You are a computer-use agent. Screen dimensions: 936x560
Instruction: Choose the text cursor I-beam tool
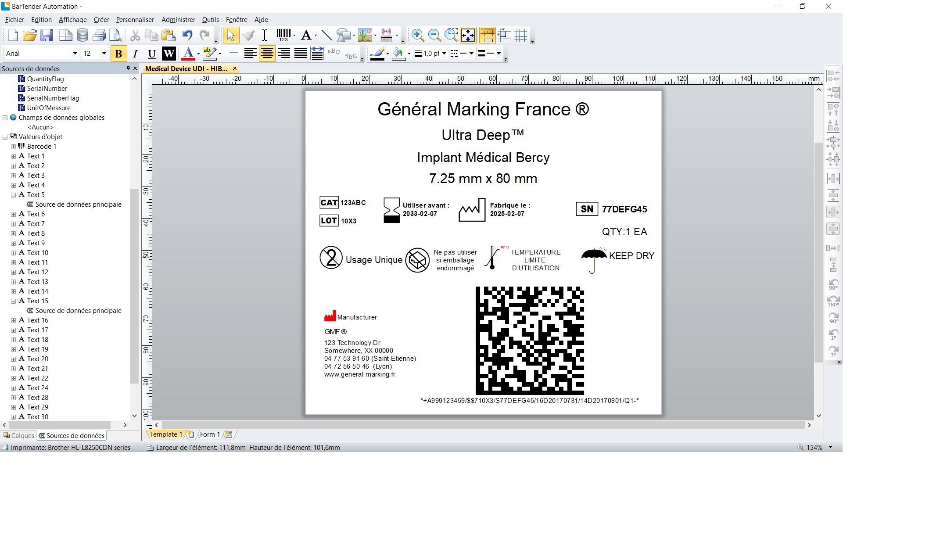point(265,35)
